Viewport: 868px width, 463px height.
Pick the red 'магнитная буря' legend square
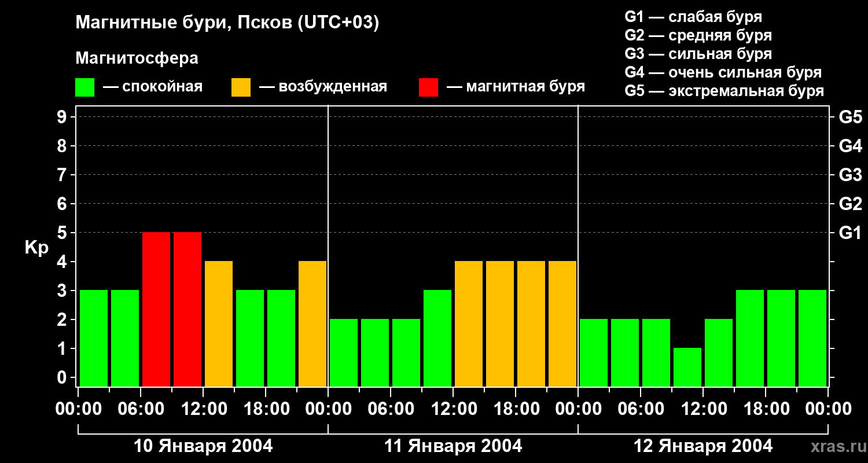(428, 87)
